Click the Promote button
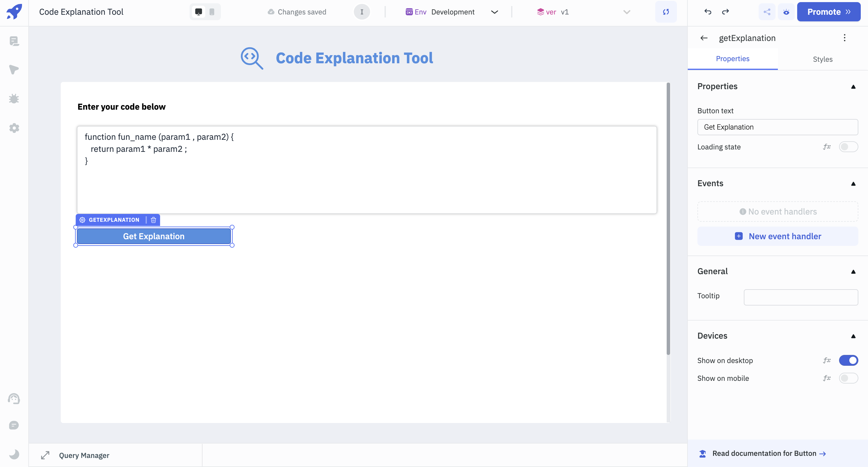 click(829, 12)
